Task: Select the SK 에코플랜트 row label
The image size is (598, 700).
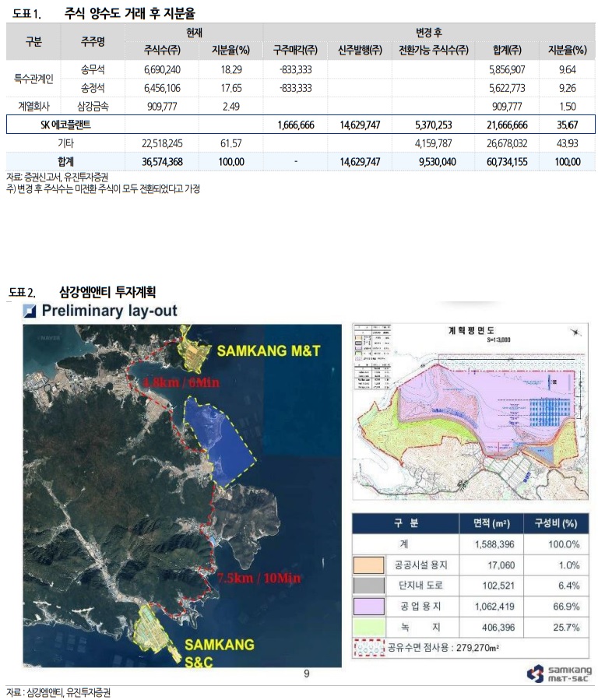Action: [x=65, y=125]
